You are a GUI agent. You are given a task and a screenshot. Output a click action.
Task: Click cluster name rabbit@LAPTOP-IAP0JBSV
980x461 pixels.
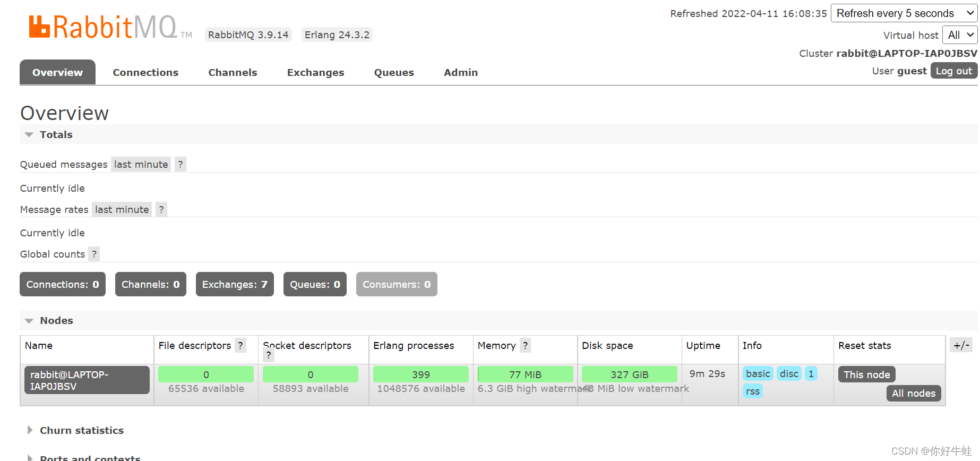click(907, 53)
